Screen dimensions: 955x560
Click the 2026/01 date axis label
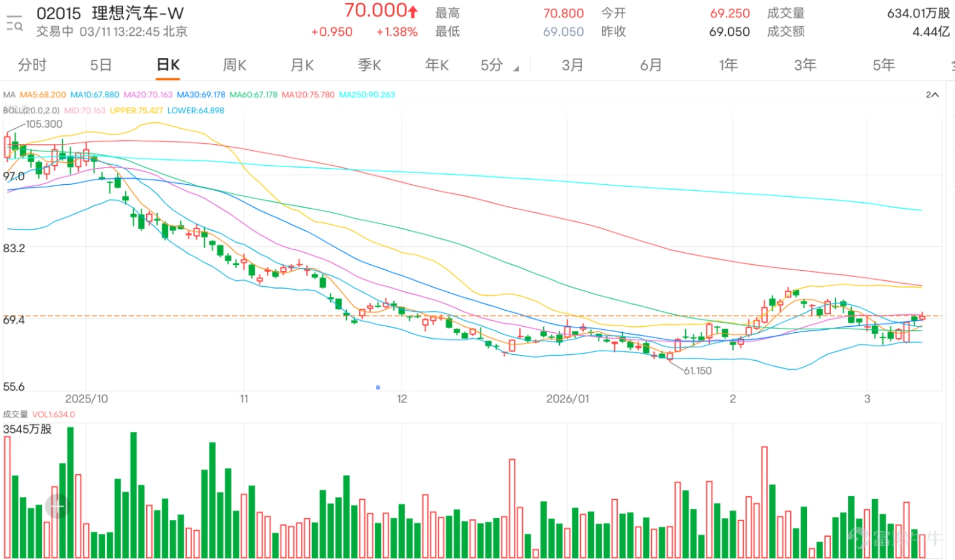[x=568, y=398]
